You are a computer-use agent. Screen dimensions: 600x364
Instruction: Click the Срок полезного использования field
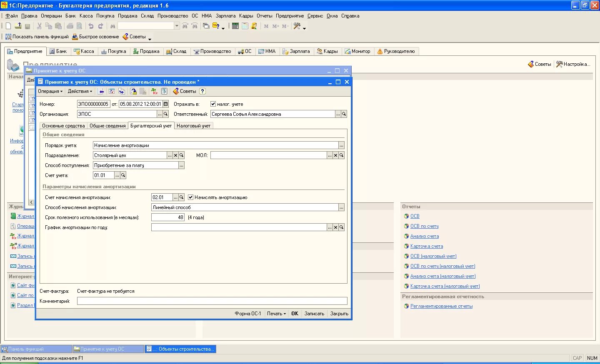tap(168, 217)
